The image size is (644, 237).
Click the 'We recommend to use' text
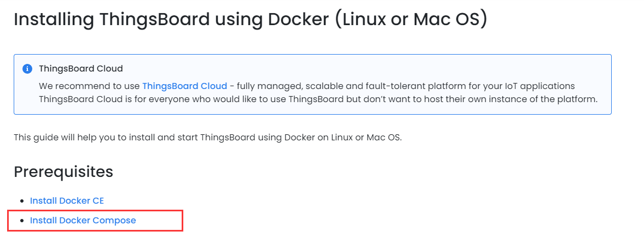[x=89, y=86]
